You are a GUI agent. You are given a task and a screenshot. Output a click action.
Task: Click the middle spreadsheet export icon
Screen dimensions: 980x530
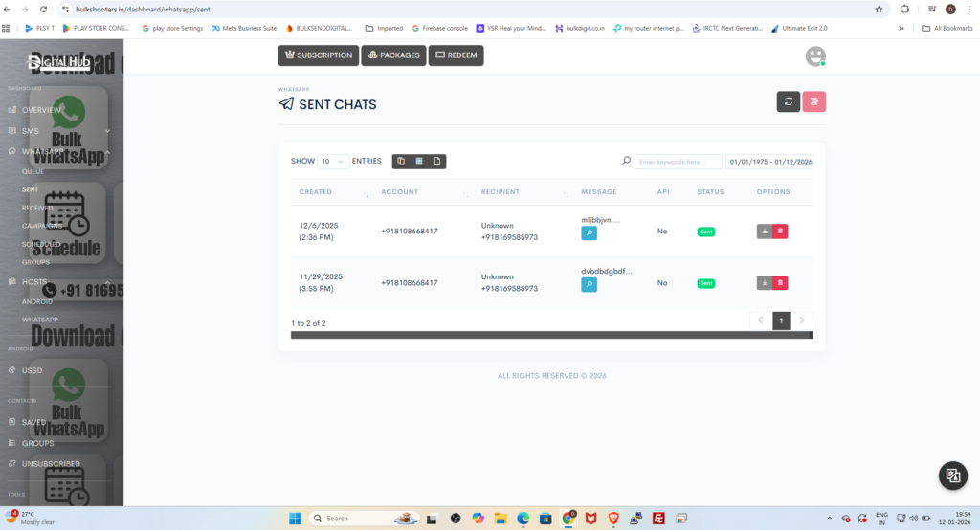click(418, 162)
